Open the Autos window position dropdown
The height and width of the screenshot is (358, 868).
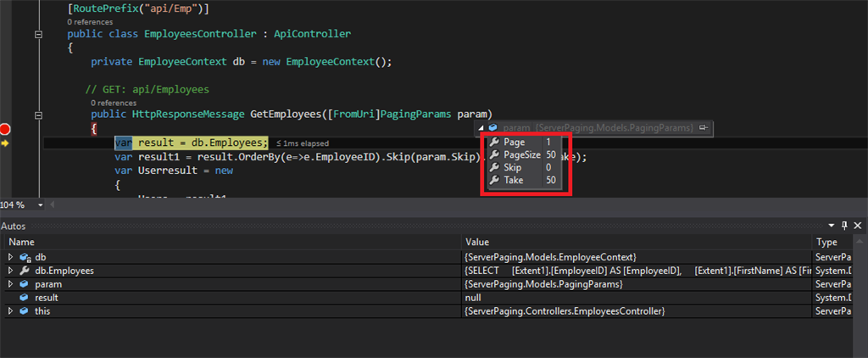pyautogui.click(x=831, y=226)
